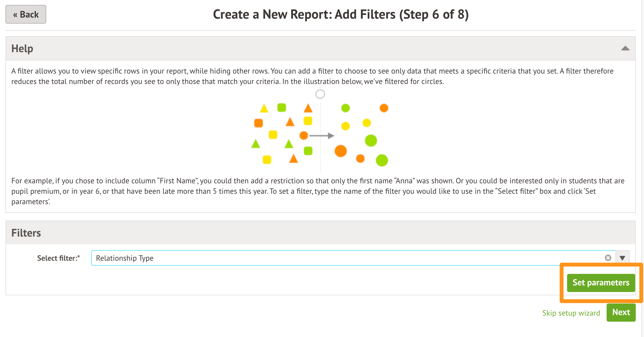The image size is (644, 337).
Task: Go to the next wizard step
Action: [621, 312]
